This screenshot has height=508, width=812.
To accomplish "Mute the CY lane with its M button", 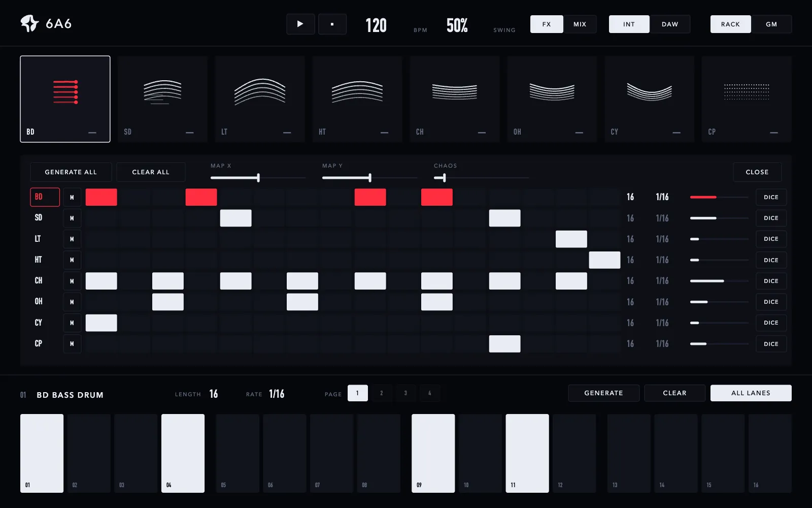I will [x=72, y=323].
